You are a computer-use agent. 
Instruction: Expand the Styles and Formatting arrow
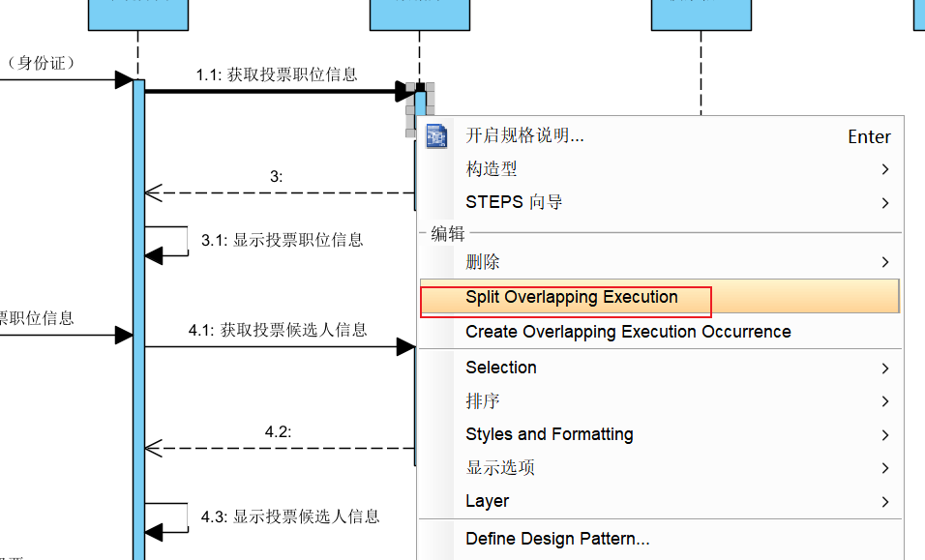[885, 435]
